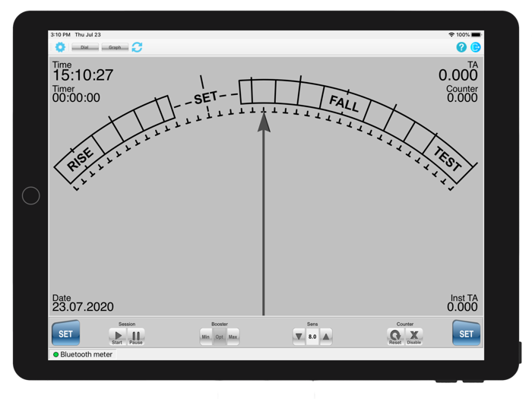The width and height of the screenshot is (532, 399).
Task: Decrease sensitivity with down arrow
Action: [299, 337]
